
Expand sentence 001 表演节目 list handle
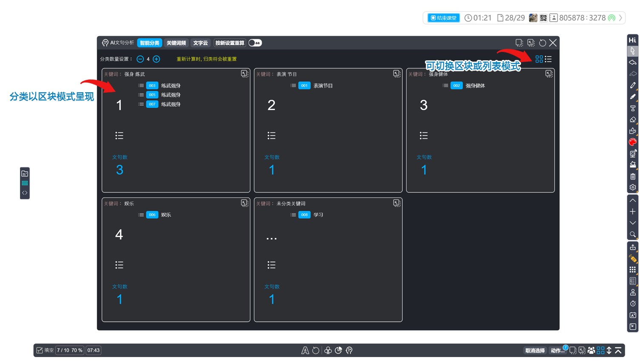293,85
